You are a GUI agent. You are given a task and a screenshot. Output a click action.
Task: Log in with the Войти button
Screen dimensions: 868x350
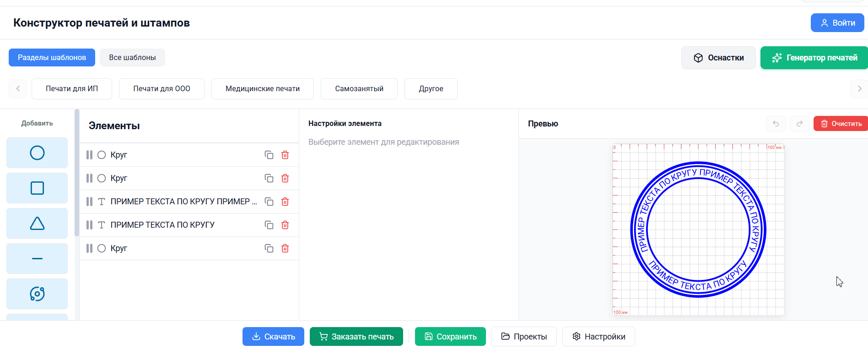(837, 23)
